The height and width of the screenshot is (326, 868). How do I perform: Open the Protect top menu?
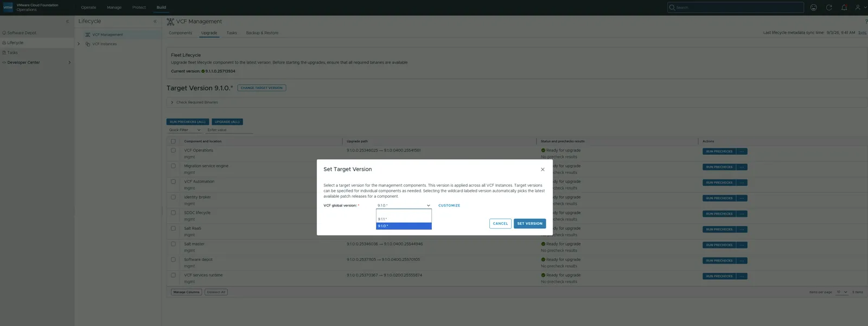139,8
